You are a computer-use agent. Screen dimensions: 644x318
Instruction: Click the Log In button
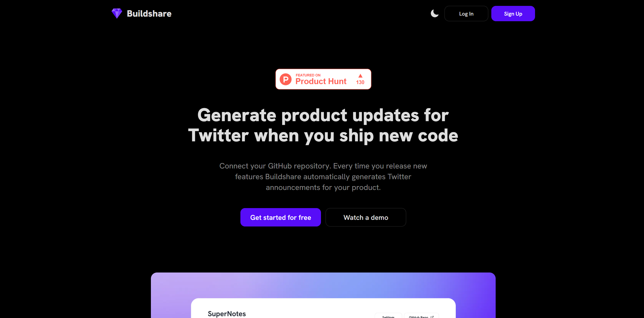[466, 14]
